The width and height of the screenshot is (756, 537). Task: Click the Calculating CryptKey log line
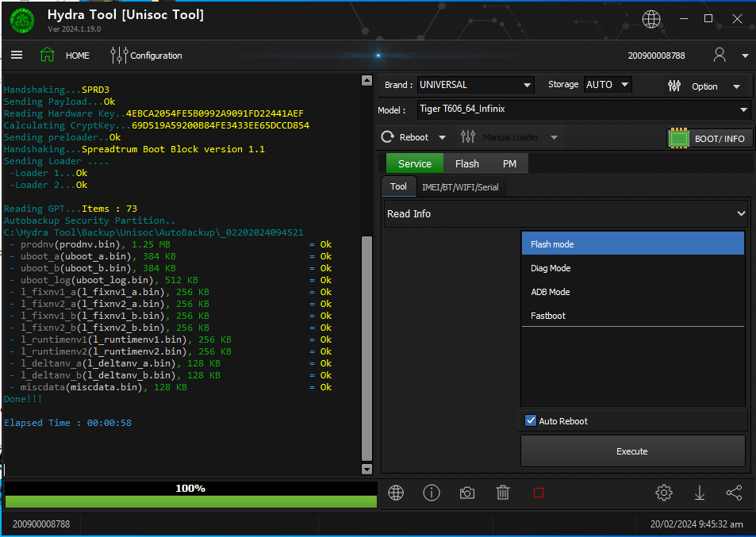(x=157, y=125)
